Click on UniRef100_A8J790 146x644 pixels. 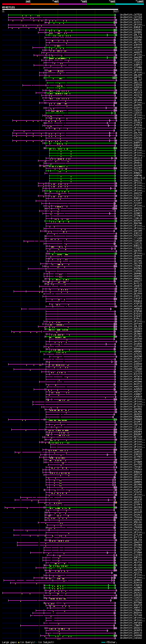coord(131,42)
